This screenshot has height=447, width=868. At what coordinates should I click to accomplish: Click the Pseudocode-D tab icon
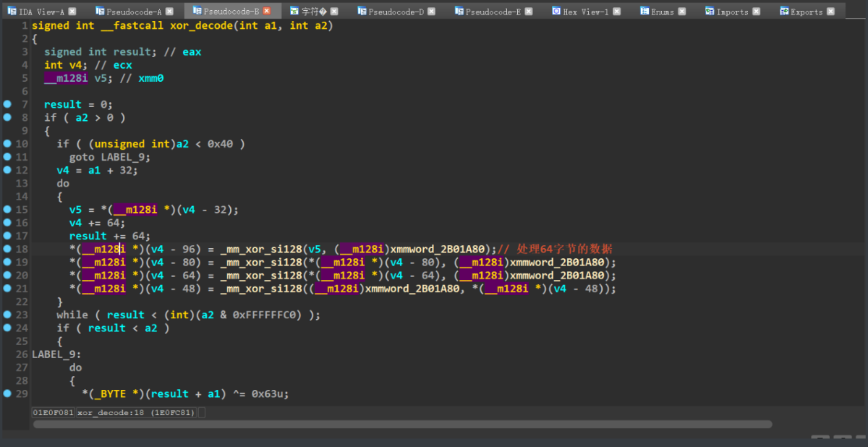[x=362, y=12]
